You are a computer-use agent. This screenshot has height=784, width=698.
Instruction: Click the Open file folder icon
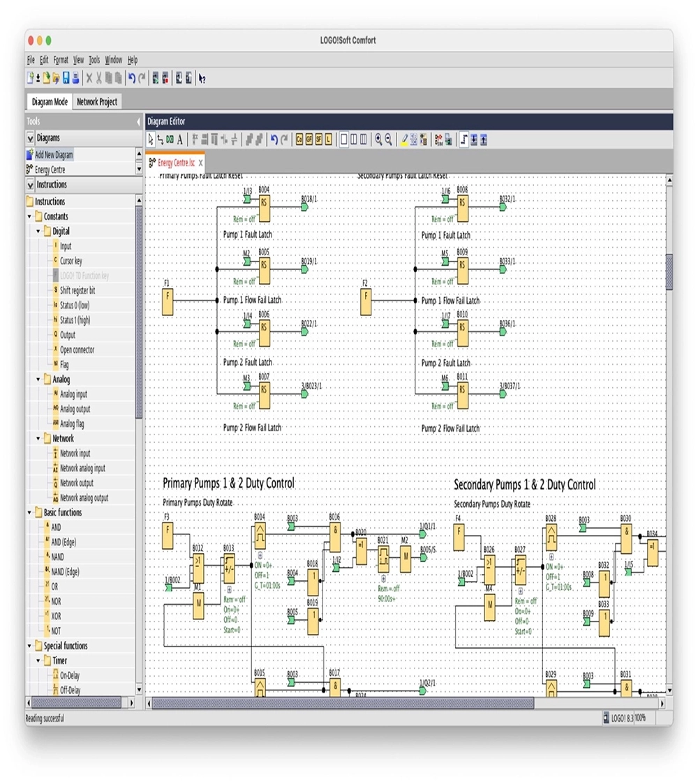(x=47, y=78)
